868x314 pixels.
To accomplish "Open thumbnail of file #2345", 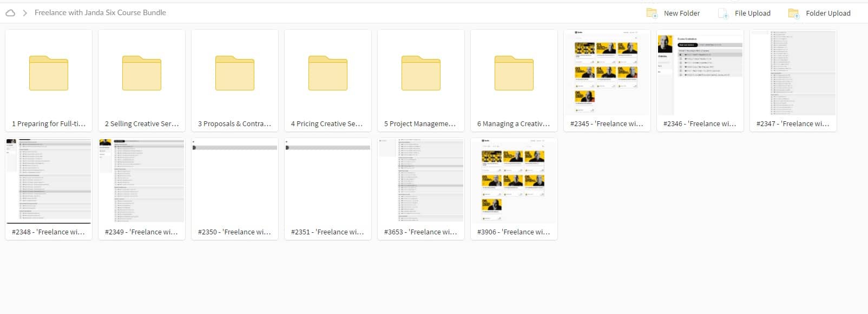I will 607,72.
